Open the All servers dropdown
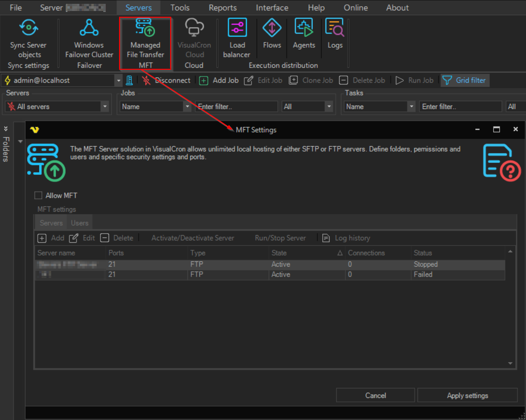 (x=104, y=107)
